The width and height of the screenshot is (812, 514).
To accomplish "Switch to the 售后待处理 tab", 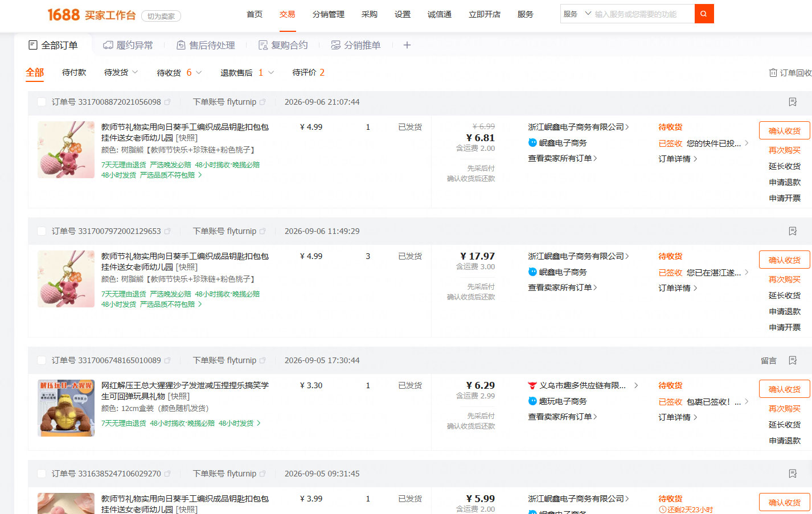I will [x=206, y=45].
